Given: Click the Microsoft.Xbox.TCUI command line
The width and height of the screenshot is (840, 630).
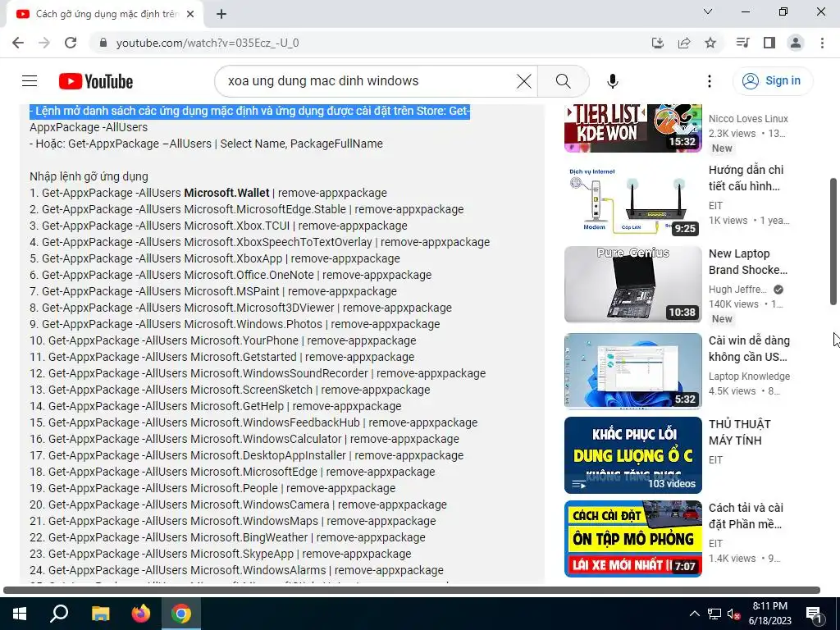Looking at the screenshot, I should tap(218, 226).
